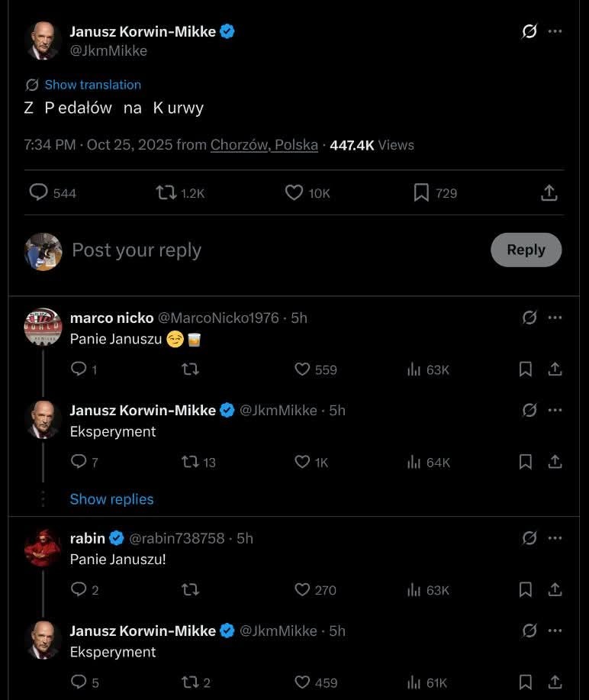This screenshot has height=700, width=589.
Task: Bookmark the main post with 729 saves
Action: point(421,193)
